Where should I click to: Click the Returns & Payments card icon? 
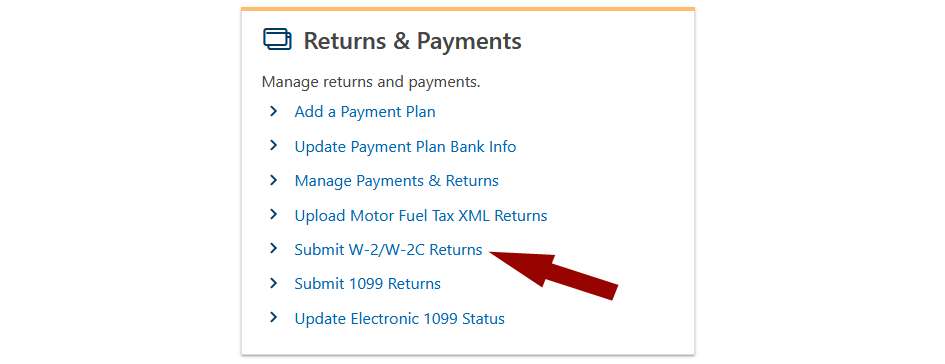[x=277, y=40]
